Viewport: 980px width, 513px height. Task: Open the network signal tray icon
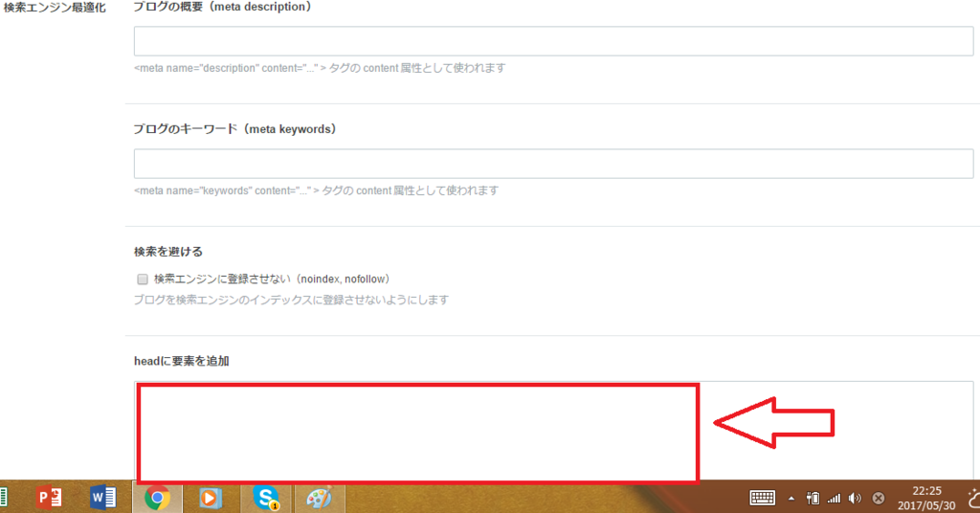[x=834, y=499]
